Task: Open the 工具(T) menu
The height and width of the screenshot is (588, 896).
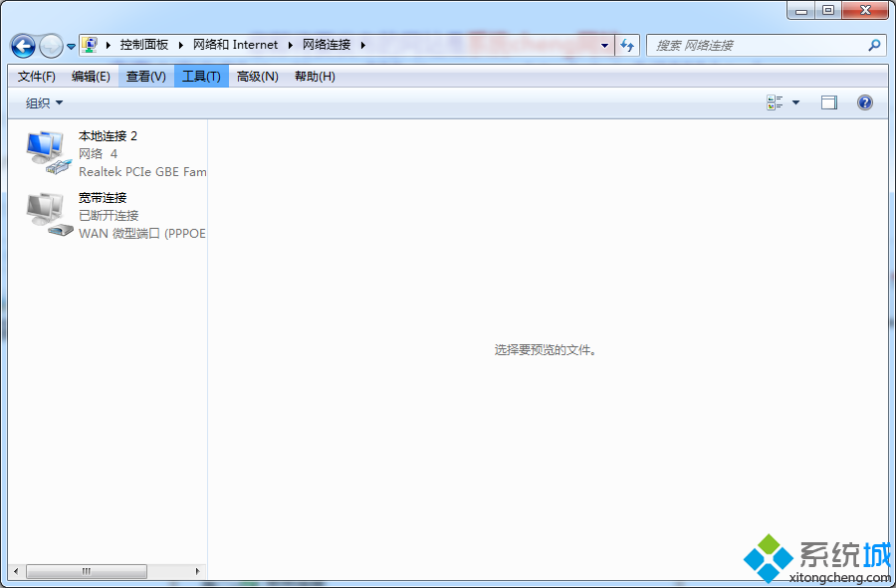Action: click(201, 77)
